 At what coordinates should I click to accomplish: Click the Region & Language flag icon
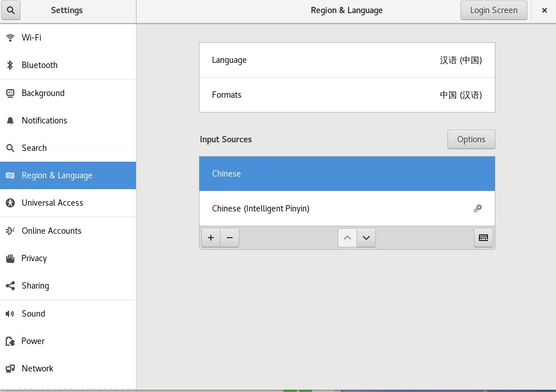(x=10, y=175)
